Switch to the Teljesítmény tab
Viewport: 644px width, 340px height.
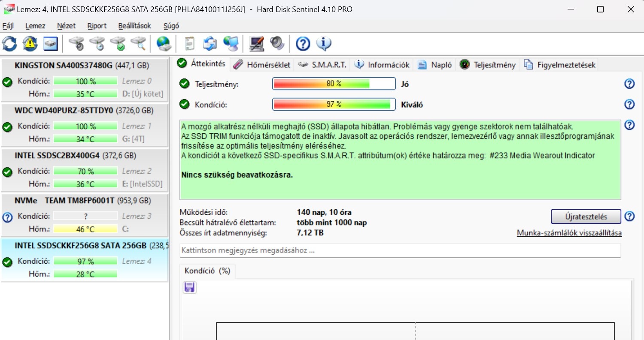[x=487, y=65]
